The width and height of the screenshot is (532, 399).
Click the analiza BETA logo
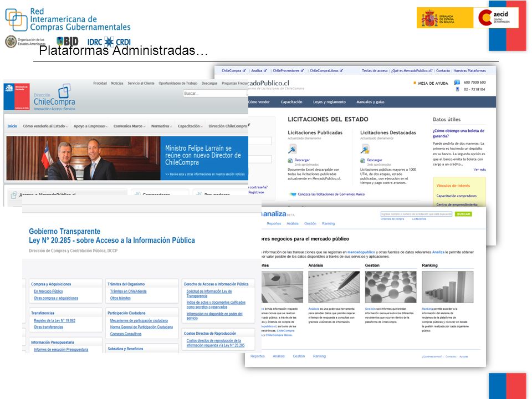tap(279, 214)
